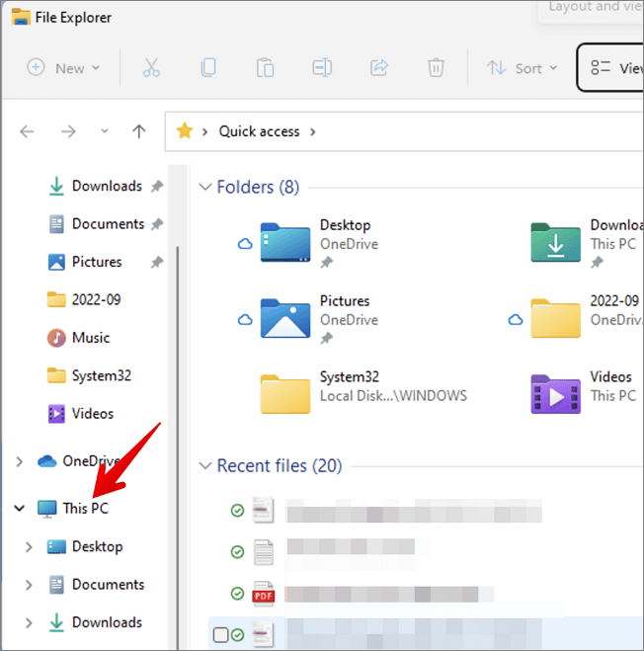Open the New dropdown menu

[x=64, y=68]
